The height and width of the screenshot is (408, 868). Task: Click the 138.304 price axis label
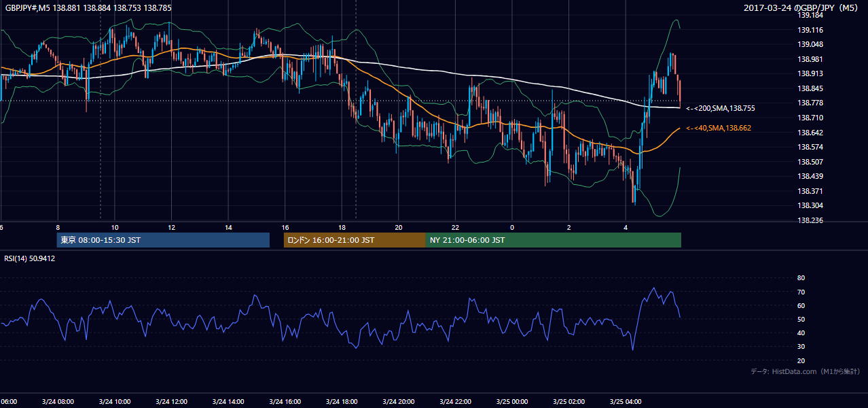pyautogui.click(x=810, y=205)
